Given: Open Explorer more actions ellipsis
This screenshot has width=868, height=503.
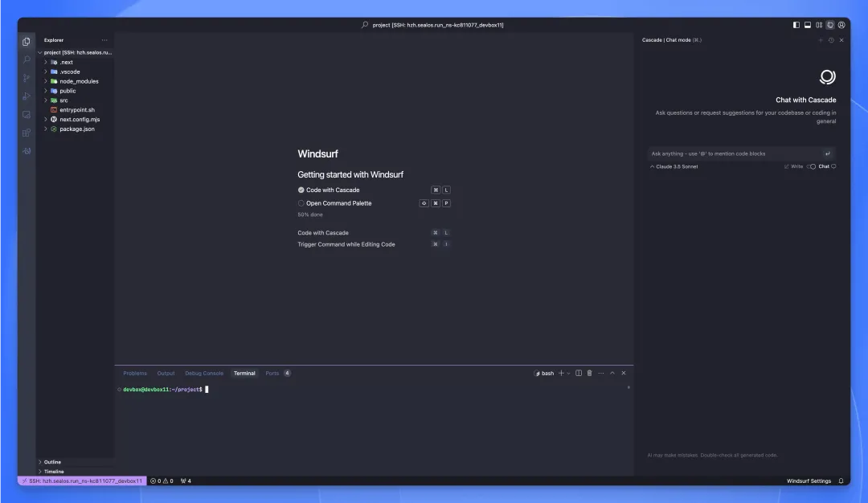Looking at the screenshot, I should (104, 40).
